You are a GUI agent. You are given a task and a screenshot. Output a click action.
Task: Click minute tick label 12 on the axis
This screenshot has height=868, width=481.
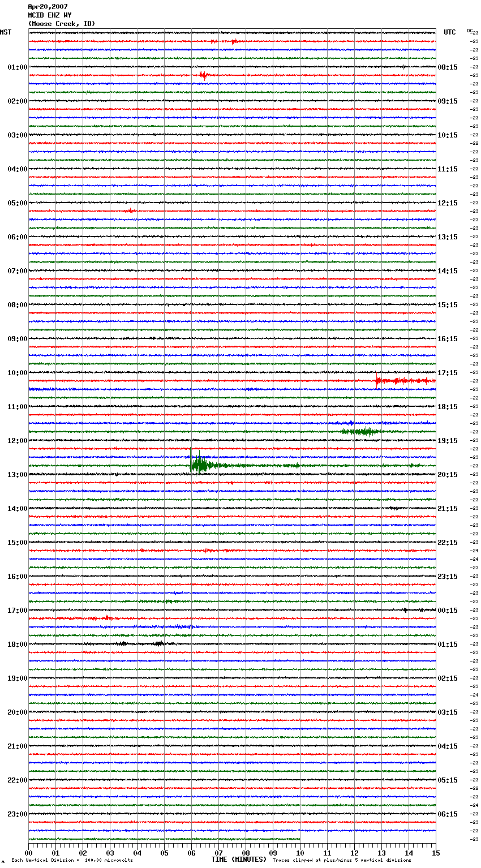(354, 852)
